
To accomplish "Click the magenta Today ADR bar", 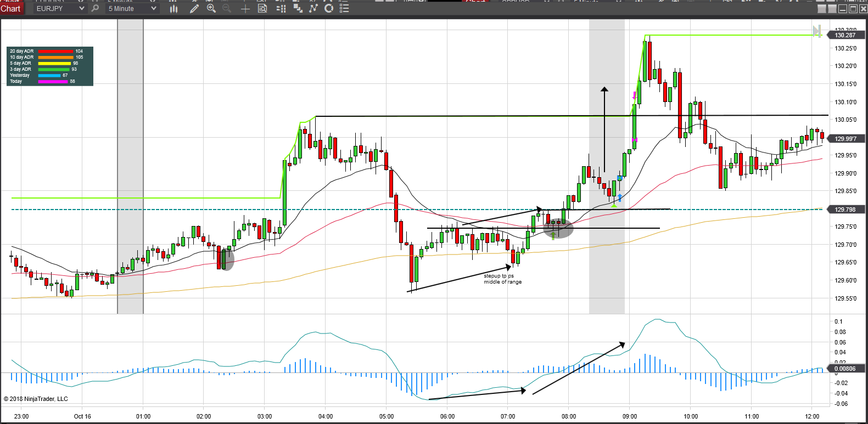I will click(x=53, y=82).
